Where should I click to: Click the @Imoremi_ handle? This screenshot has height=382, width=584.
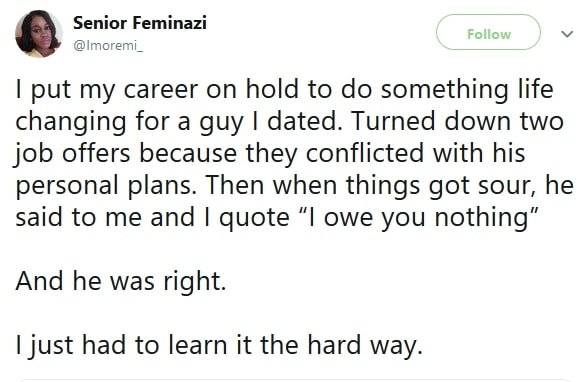click(108, 45)
